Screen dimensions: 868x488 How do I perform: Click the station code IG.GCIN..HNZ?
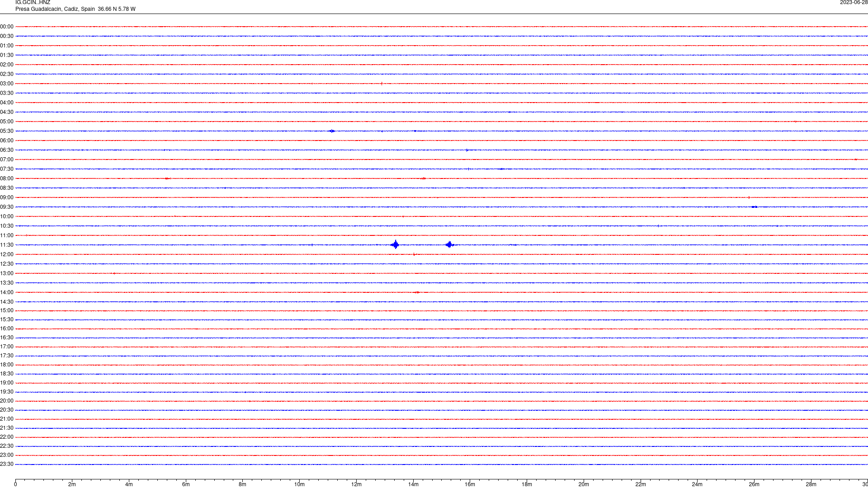[x=33, y=2]
